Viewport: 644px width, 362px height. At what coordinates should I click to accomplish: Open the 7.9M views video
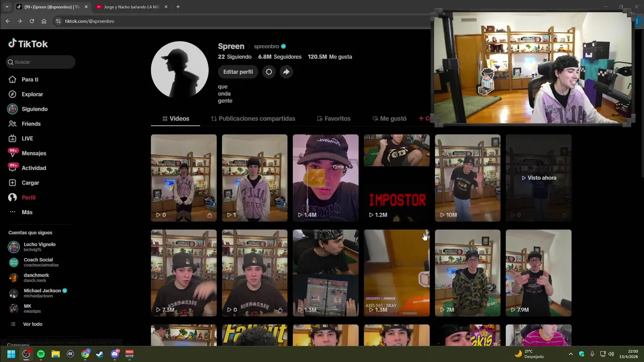click(538, 273)
